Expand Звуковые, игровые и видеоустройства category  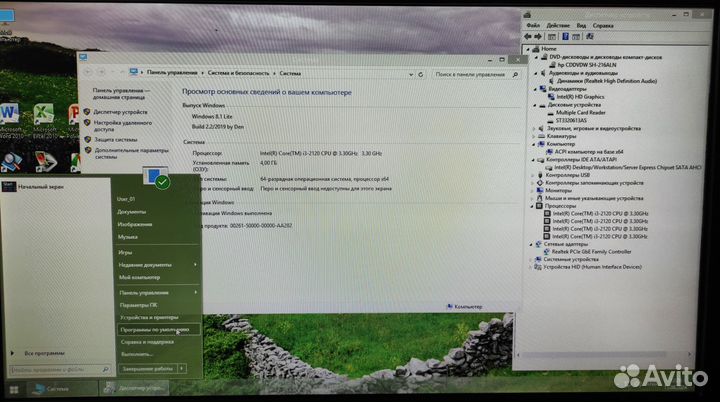point(534,129)
